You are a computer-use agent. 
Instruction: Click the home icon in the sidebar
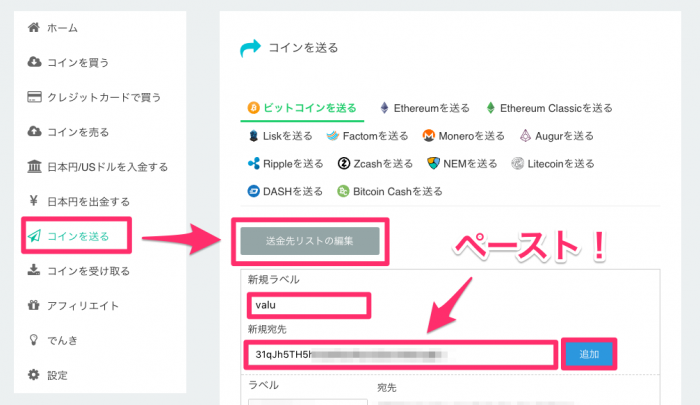point(33,28)
